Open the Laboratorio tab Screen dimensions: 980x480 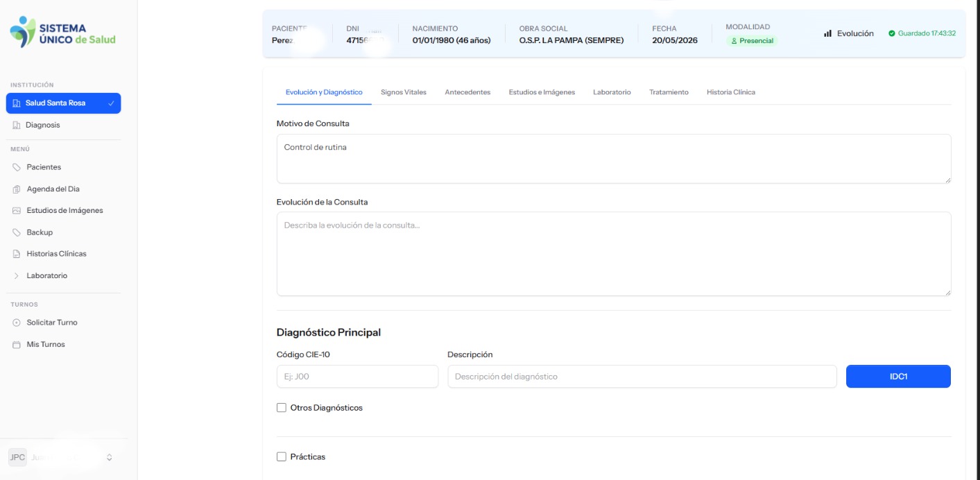click(x=612, y=92)
